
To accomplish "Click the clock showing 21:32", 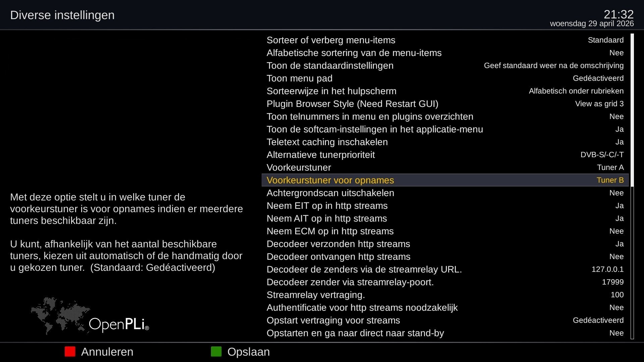I will [618, 14].
